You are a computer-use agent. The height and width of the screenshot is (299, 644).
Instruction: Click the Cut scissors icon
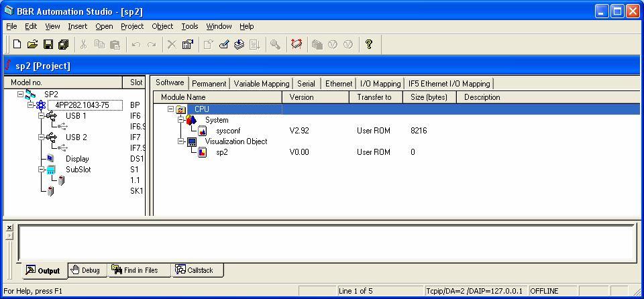pyautogui.click(x=83, y=44)
